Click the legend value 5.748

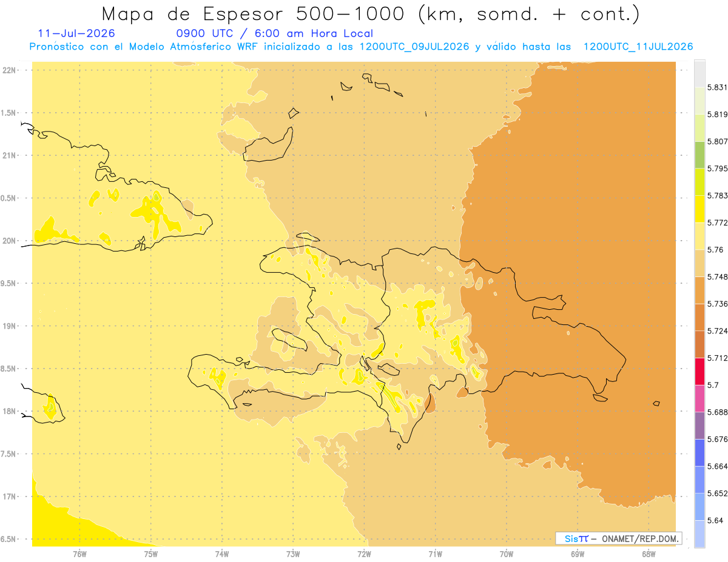tap(718, 276)
